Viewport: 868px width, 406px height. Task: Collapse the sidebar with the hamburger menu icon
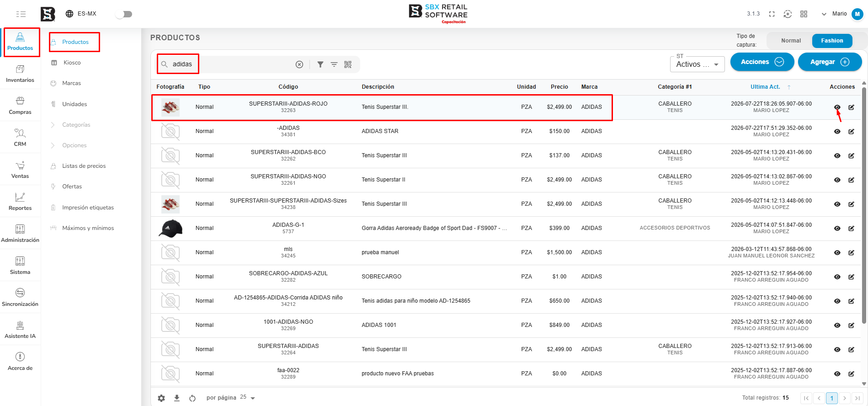pyautogui.click(x=21, y=14)
